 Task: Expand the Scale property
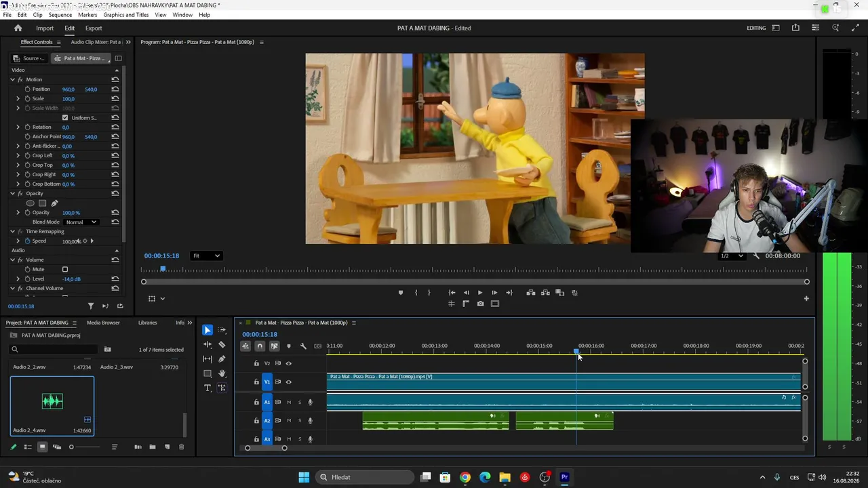[18, 99]
